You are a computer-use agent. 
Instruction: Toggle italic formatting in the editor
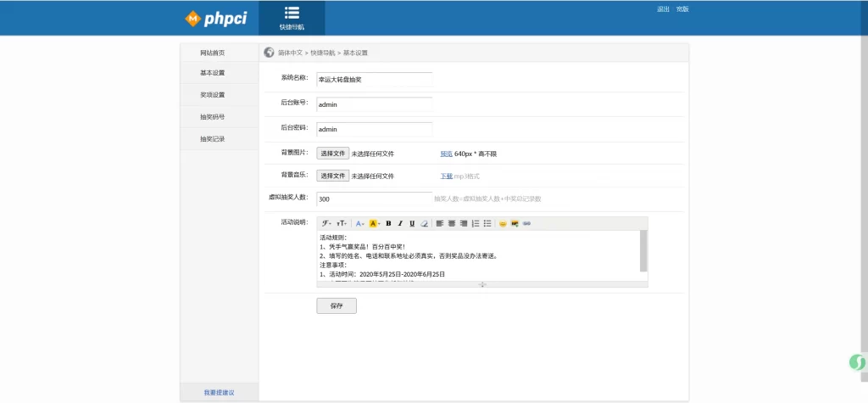tap(400, 223)
